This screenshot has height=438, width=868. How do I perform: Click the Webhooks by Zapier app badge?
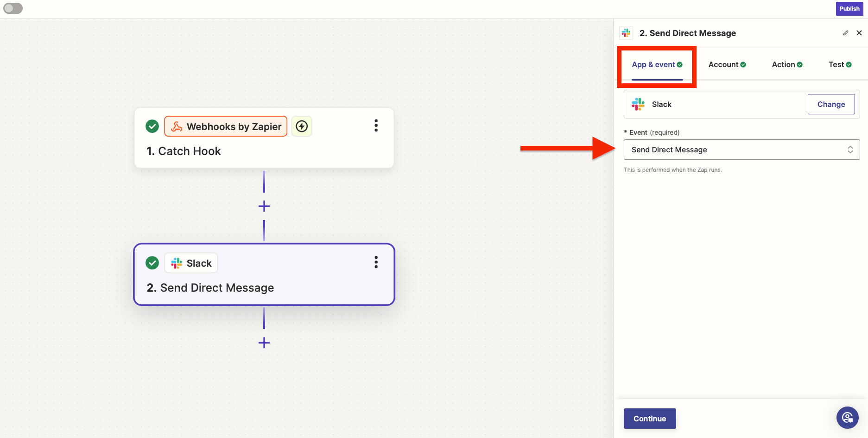[x=226, y=126]
